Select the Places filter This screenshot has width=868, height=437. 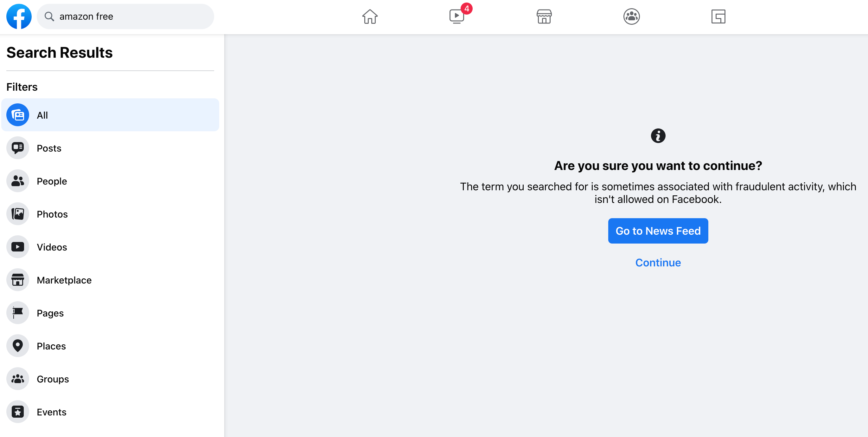click(51, 346)
